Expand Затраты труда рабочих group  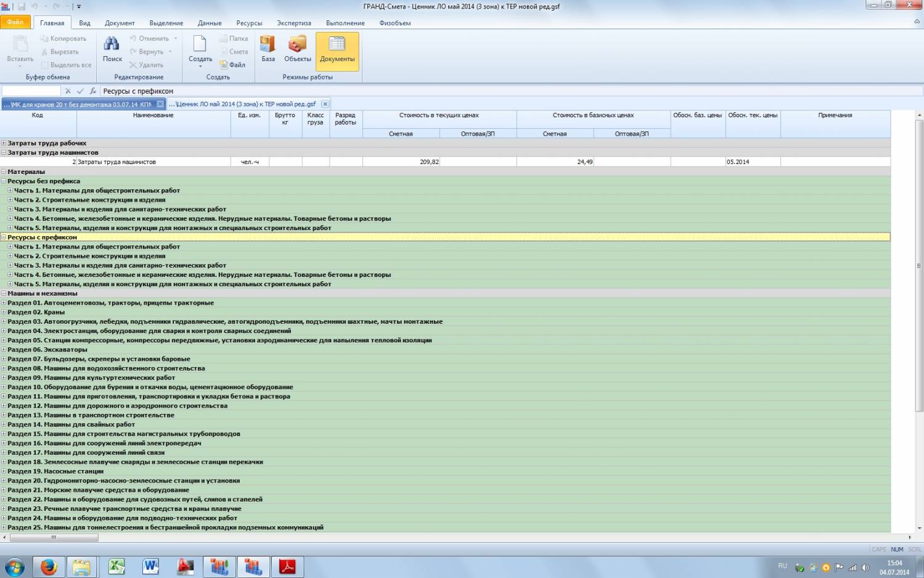coord(4,143)
